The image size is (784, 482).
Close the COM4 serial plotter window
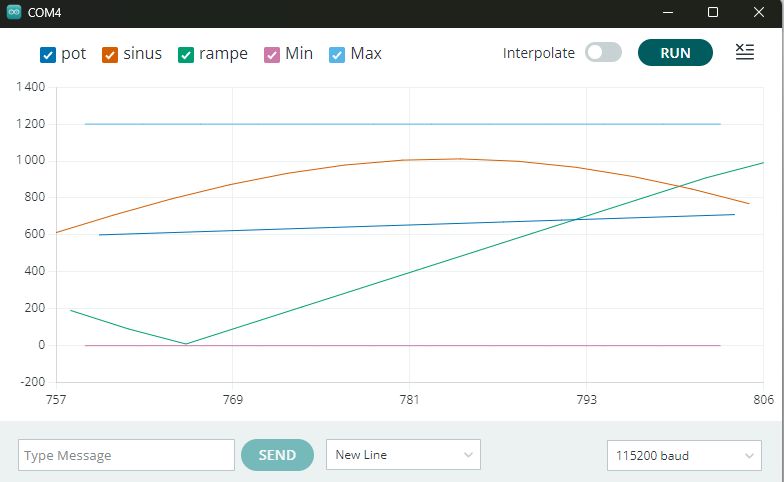(x=758, y=13)
